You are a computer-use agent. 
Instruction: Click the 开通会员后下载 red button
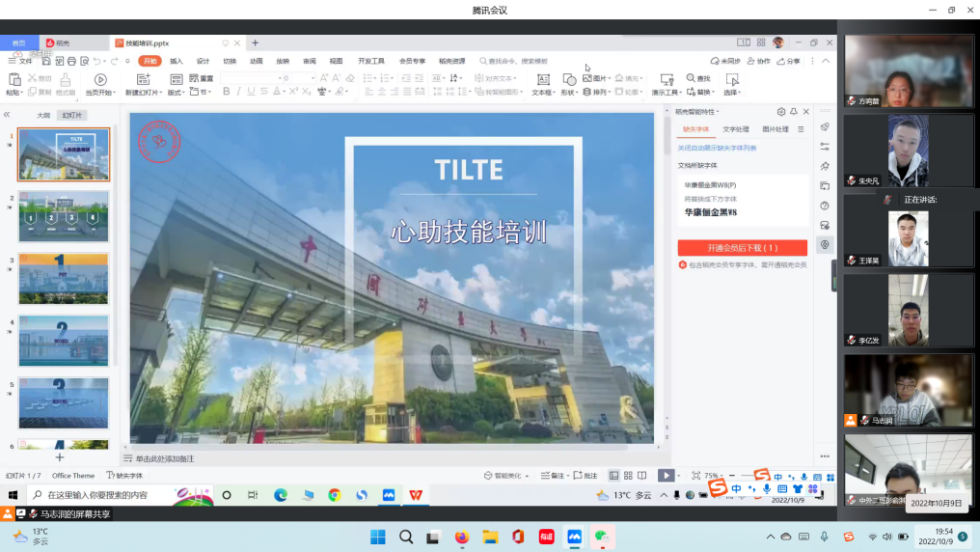[742, 248]
